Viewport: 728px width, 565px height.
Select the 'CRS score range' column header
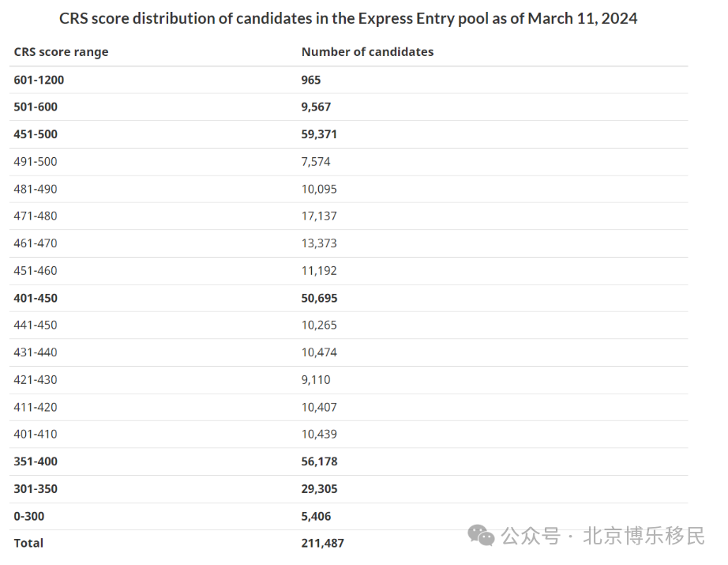point(61,51)
